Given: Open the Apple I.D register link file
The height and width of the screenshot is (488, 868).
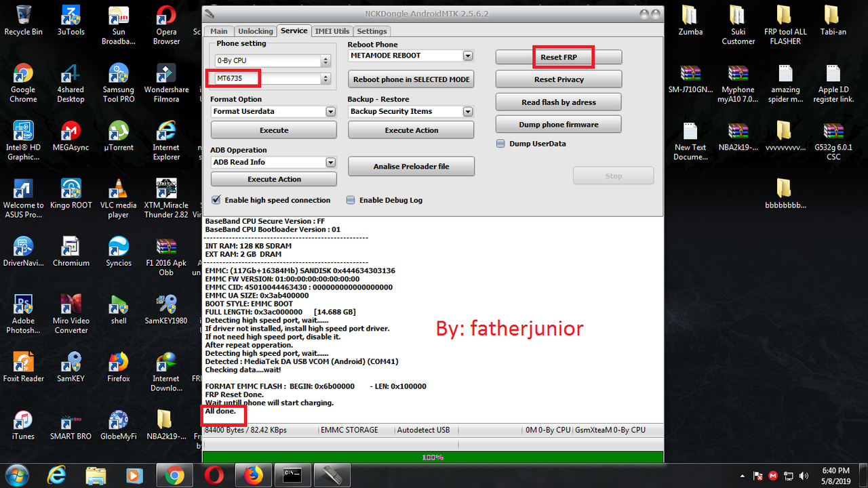Looking at the screenshot, I should (833, 83).
